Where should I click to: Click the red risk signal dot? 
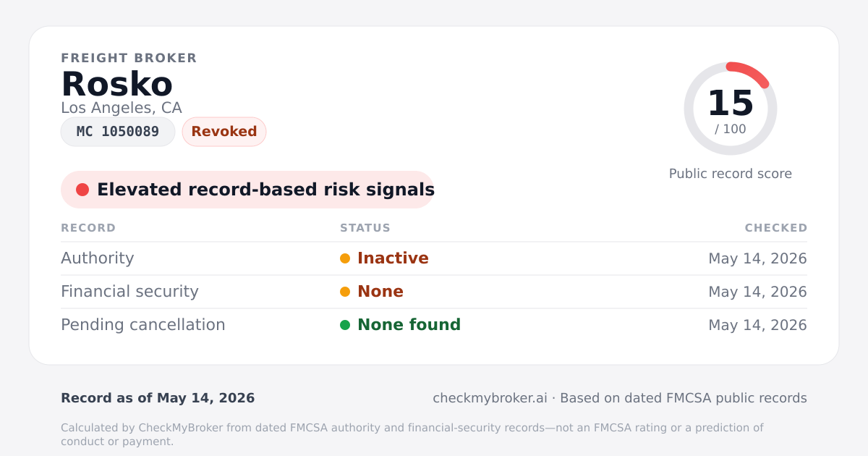click(x=82, y=190)
